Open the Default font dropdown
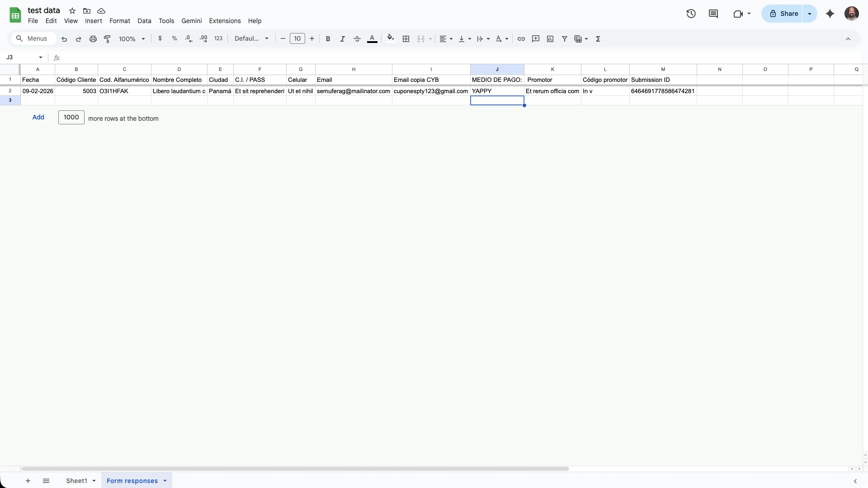This screenshot has height=488, width=868. (x=251, y=38)
